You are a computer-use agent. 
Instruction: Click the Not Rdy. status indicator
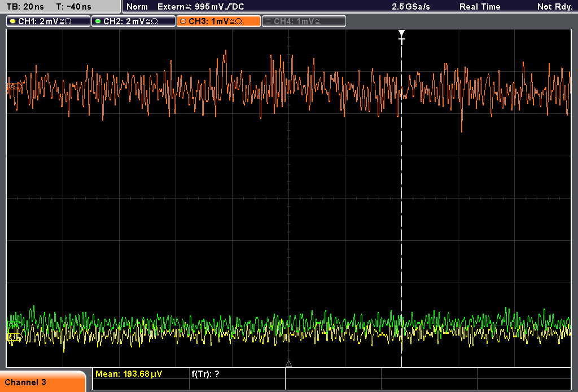click(554, 7)
